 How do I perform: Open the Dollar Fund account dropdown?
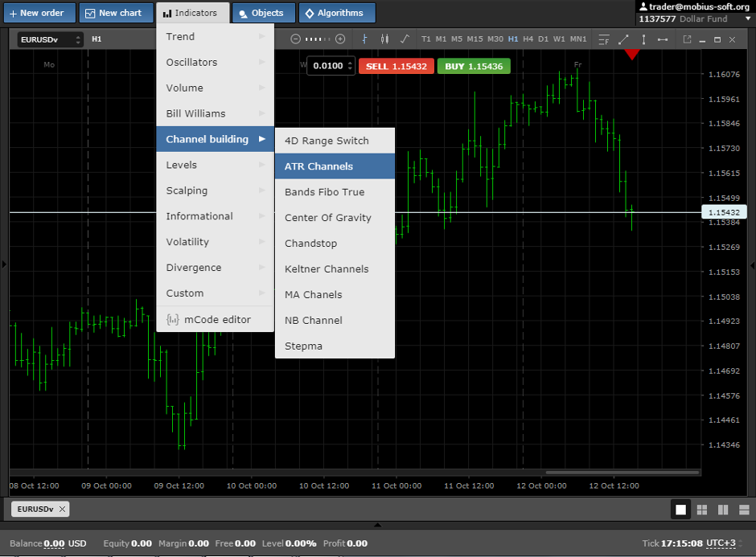tap(748, 18)
